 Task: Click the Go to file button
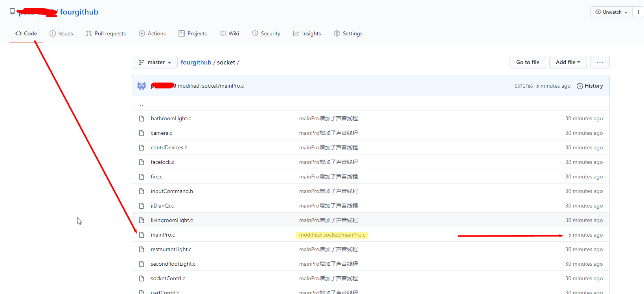(x=528, y=62)
